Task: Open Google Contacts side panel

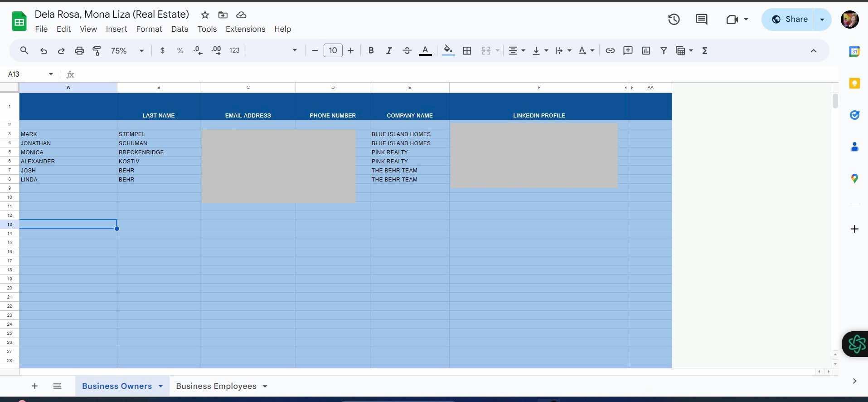Action: click(x=854, y=147)
